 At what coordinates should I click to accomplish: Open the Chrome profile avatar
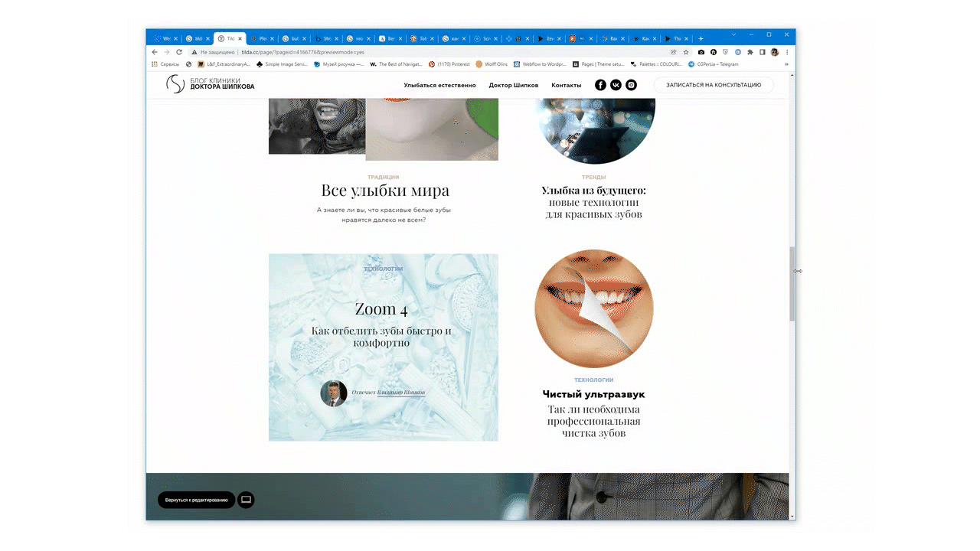click(775, 52)
